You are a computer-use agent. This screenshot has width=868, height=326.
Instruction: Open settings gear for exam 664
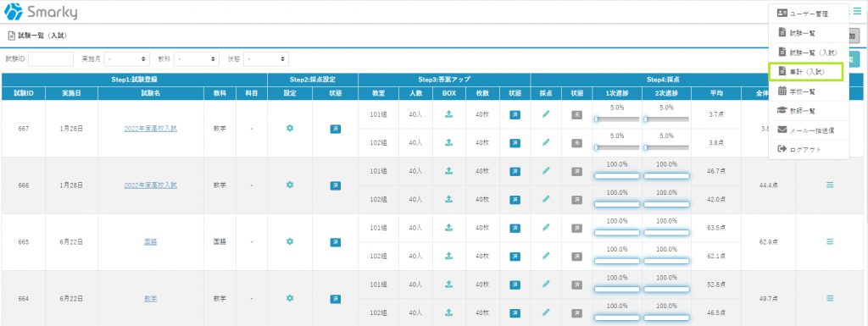290,298
